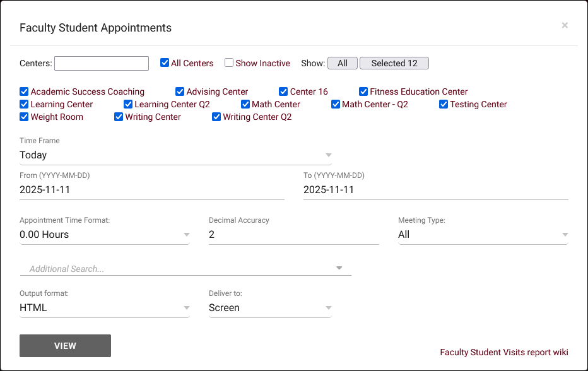The image size is (588, 371).
Task: Click the Selected 12 button
Action: pos(394,63)
